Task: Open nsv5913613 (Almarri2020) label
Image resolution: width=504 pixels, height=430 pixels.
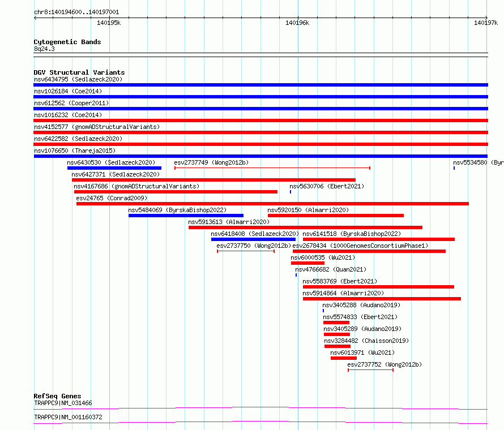Action: coord(229,222)
